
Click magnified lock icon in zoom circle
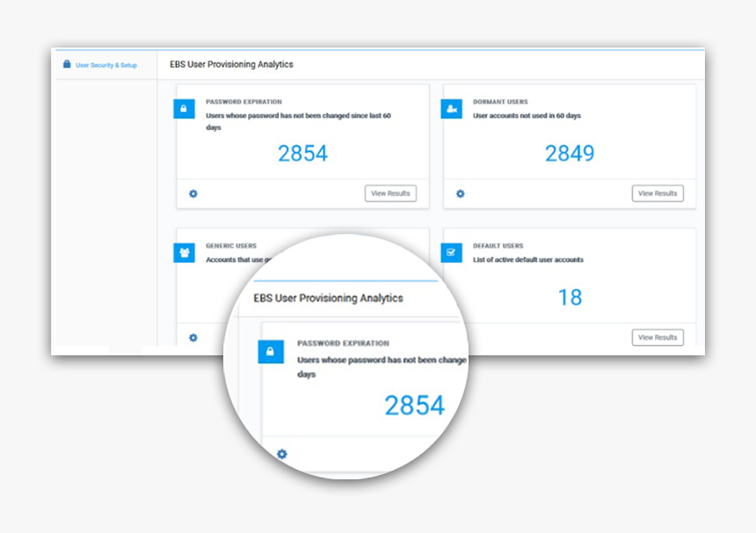[x=271, y=352]
